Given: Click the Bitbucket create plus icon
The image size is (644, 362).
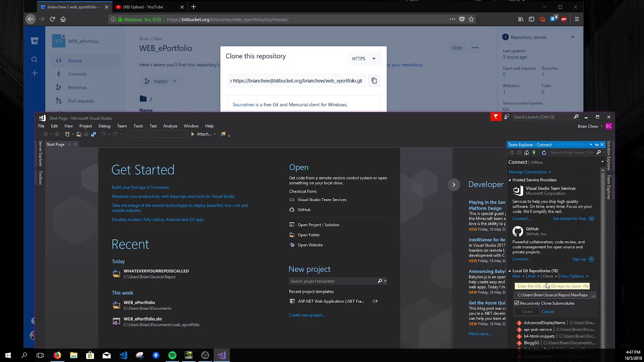Looking at the screenshot, I should [x=34, y=73].
